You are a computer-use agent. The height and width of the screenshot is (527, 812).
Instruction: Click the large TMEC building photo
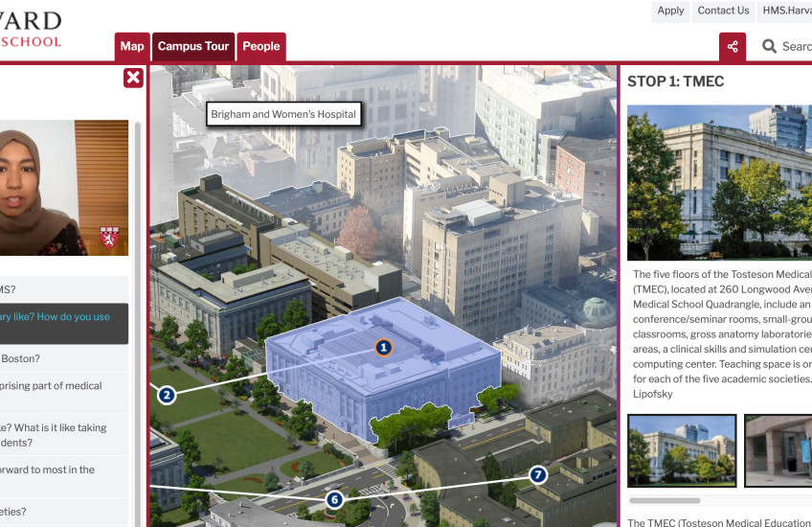point(719,182)
